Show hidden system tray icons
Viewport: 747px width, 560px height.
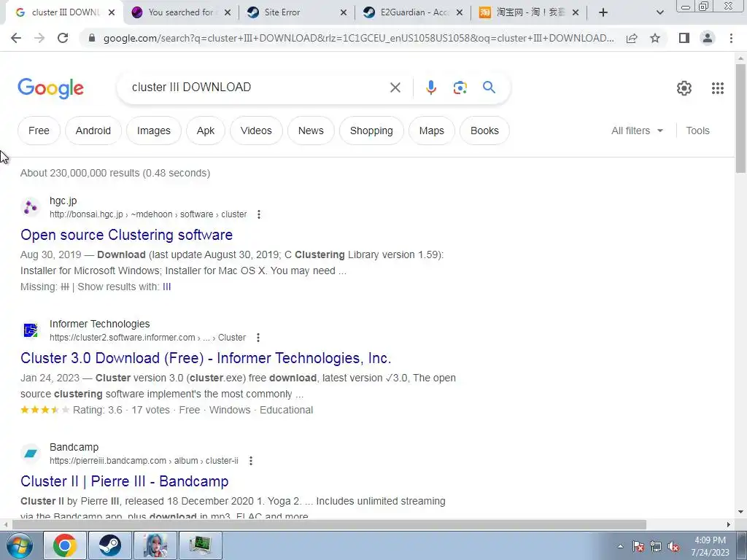[x=620, y=546]
